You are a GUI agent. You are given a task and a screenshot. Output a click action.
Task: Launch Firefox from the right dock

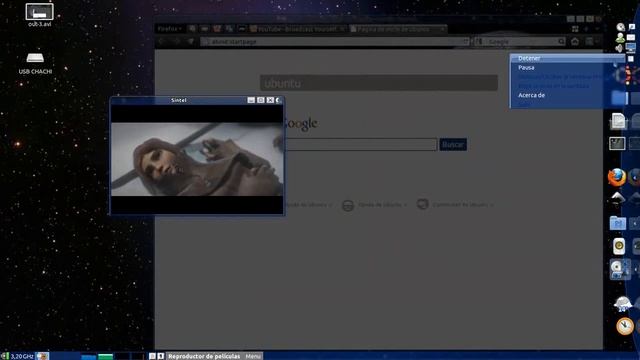point(616,178)
